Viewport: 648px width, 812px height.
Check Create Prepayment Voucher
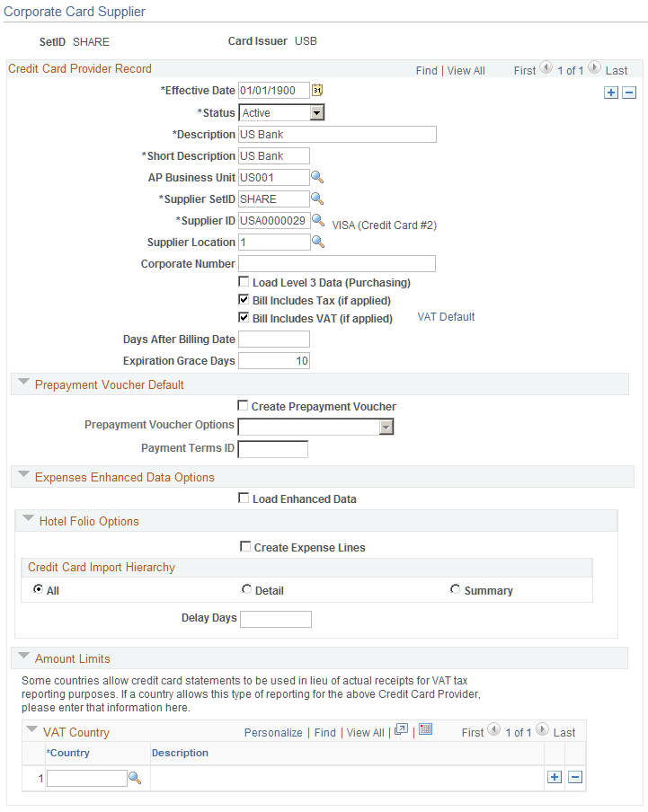click(242, 406)
